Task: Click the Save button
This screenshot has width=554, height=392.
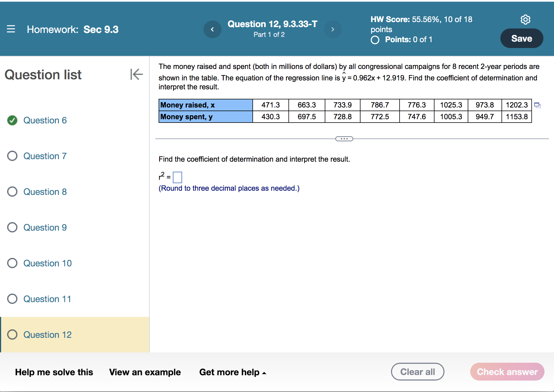Action: (x=521, y=39)
